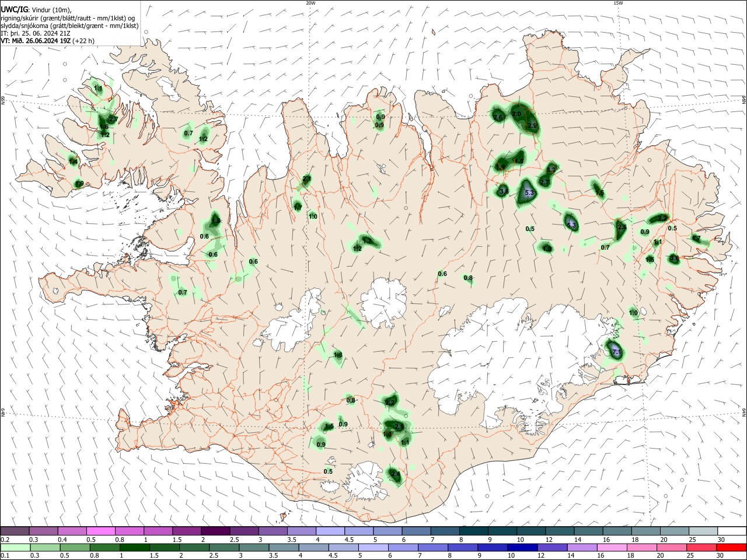Click the 0.2 label in the legend
This screenshot has height=560, width=747.
tap(5, 540)
